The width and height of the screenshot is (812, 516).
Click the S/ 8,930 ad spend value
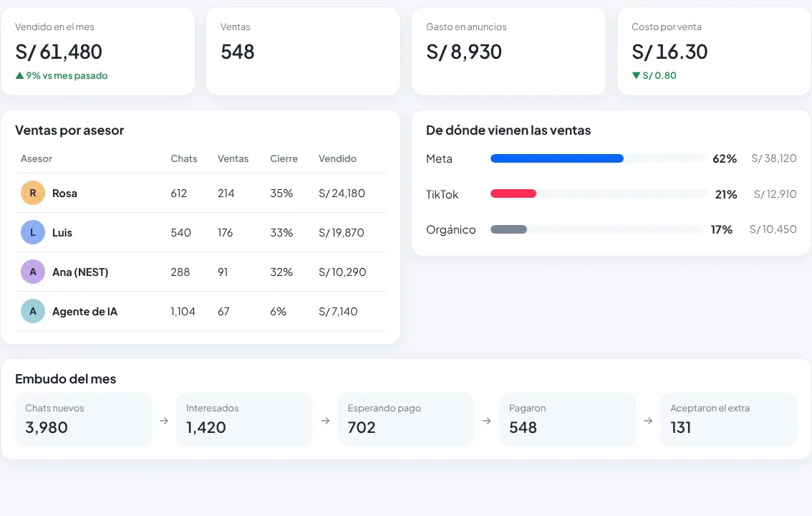464,52
